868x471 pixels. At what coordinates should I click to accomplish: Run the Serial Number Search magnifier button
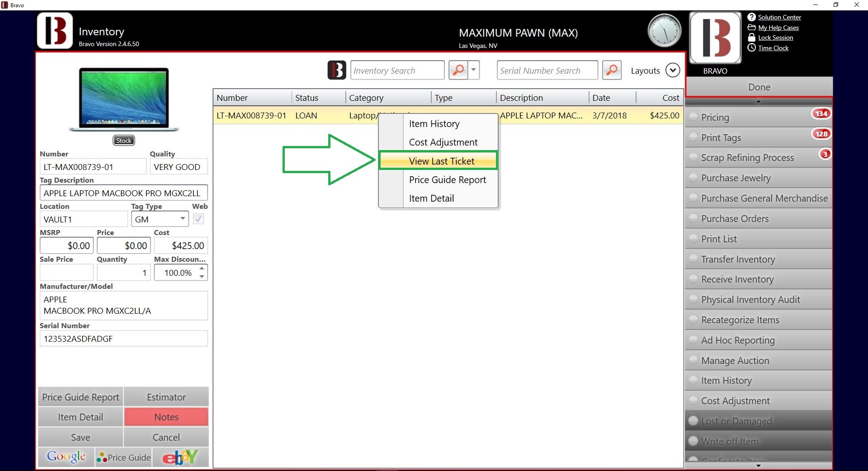[612, 70]
